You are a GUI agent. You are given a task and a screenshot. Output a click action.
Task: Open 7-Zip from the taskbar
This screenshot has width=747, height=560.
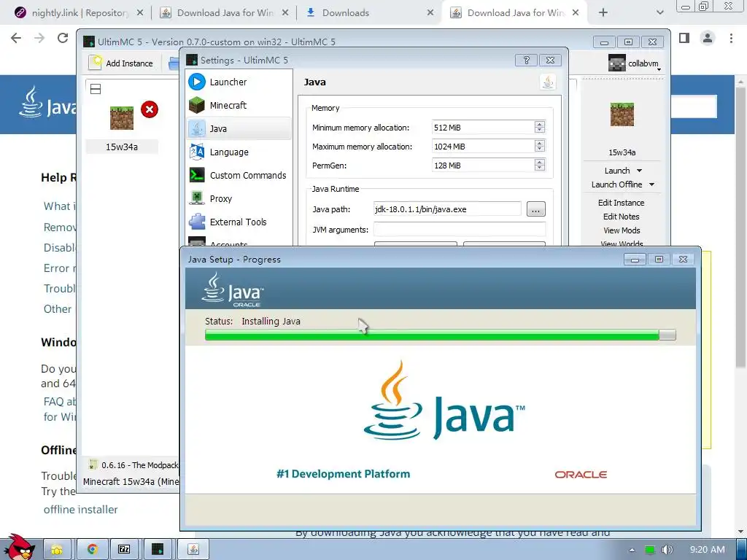(x=124, y=550)
